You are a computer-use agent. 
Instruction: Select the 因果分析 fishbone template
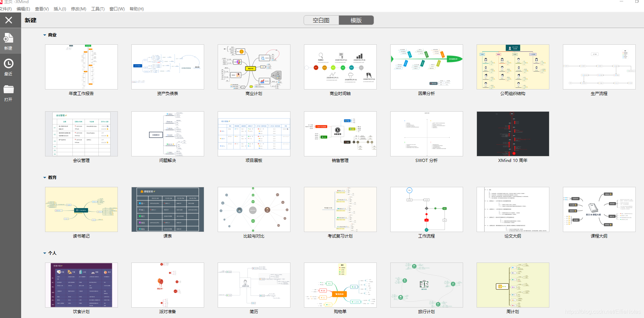(x=427, y=67)
